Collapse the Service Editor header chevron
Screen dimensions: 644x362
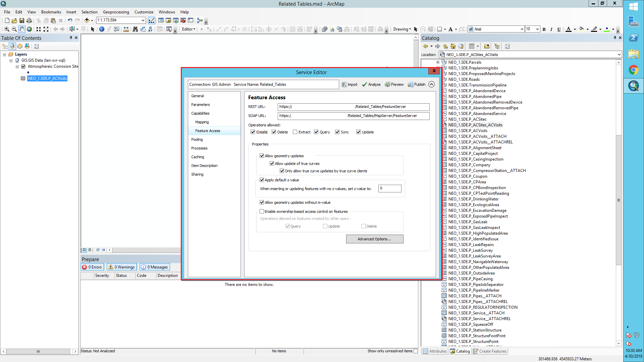pos(432,84)
